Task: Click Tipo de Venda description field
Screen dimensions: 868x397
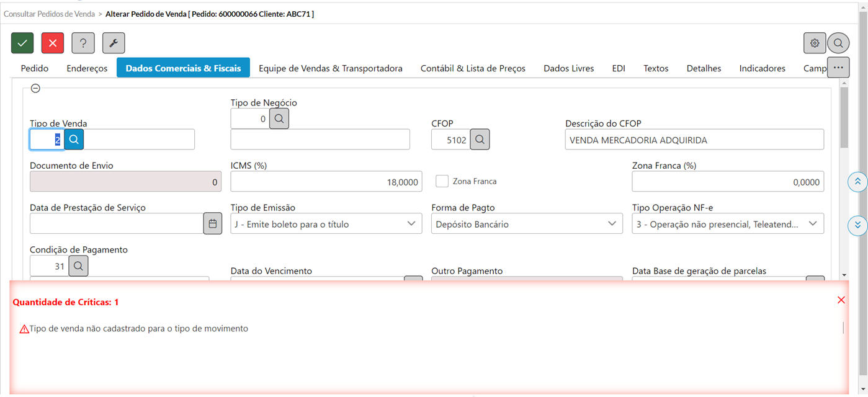Action: point(139,140)
